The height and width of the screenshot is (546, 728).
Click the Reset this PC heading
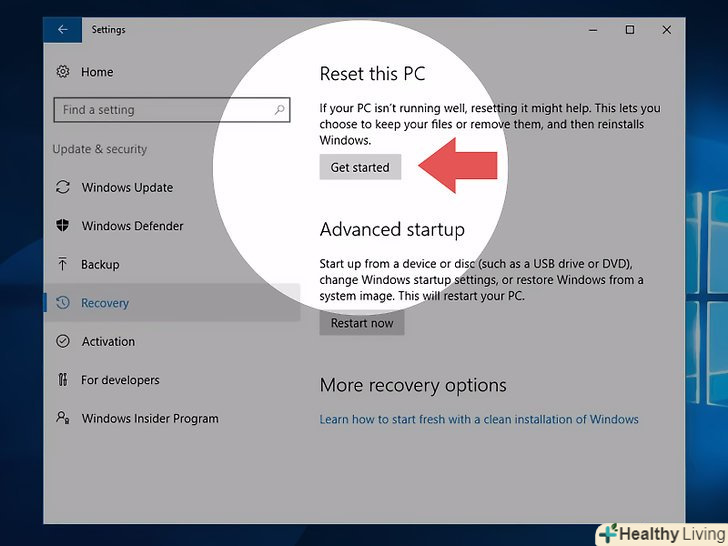(372, 74)
